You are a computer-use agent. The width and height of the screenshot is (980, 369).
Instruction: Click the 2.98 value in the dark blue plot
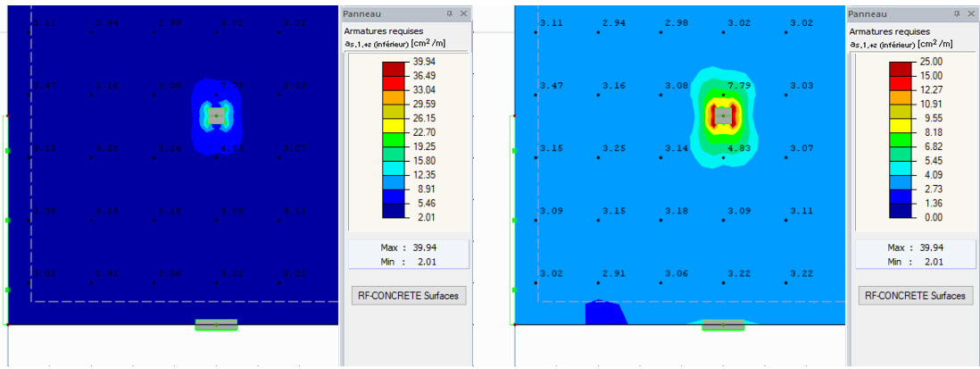tap(169, 23)
